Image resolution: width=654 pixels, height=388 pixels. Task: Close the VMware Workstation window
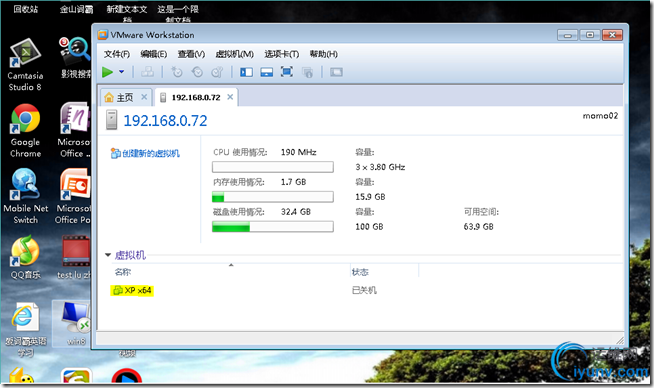point(612,35)
